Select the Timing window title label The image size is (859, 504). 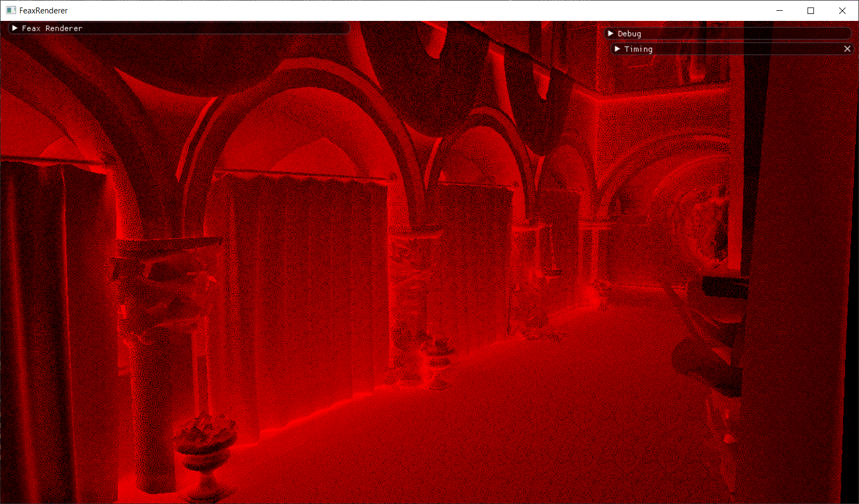tap(638, 49)
